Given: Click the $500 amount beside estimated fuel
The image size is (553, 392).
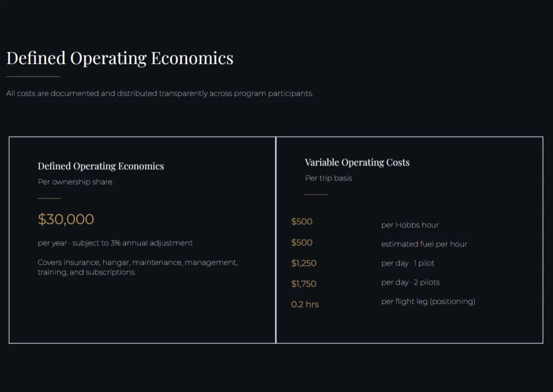Looking at the screenshot, I should (302, 243).
